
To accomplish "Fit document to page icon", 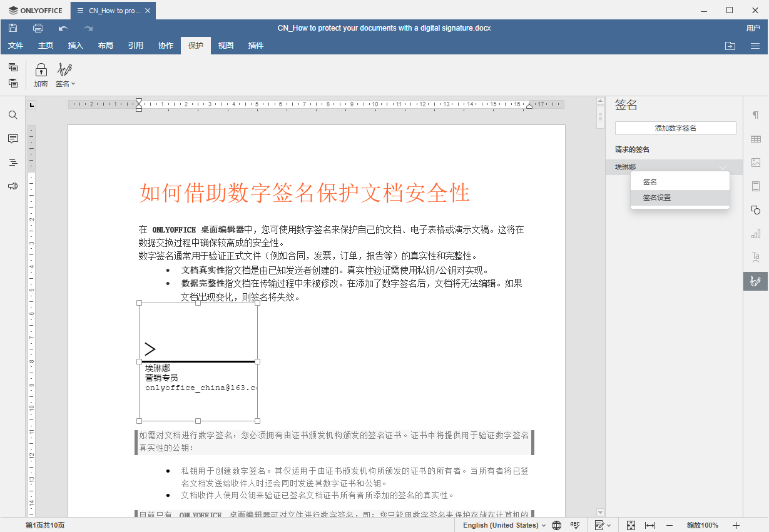I will pos(631,525).
